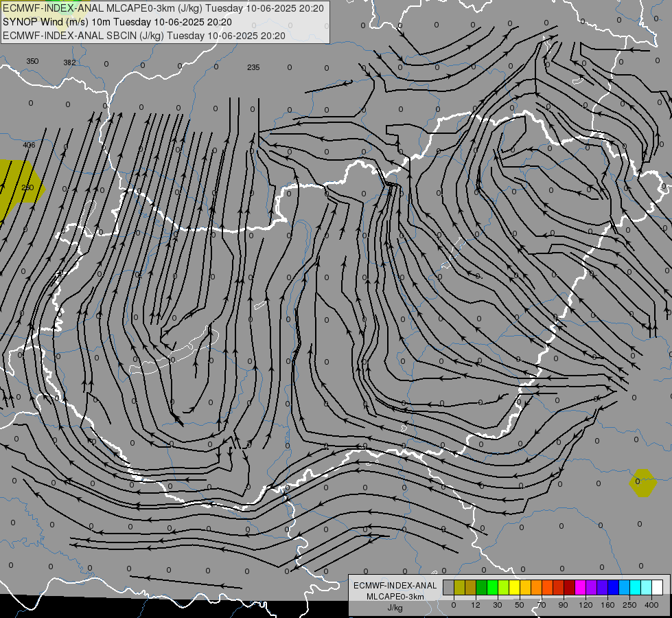
Task: Click the station value 350
Action: [32, 61]
